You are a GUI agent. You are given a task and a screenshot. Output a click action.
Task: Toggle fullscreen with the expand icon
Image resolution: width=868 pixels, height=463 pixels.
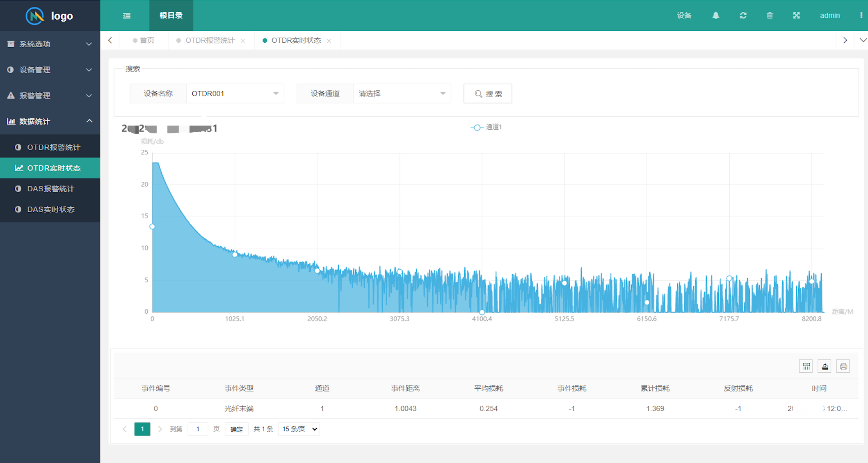click(796, 16)
